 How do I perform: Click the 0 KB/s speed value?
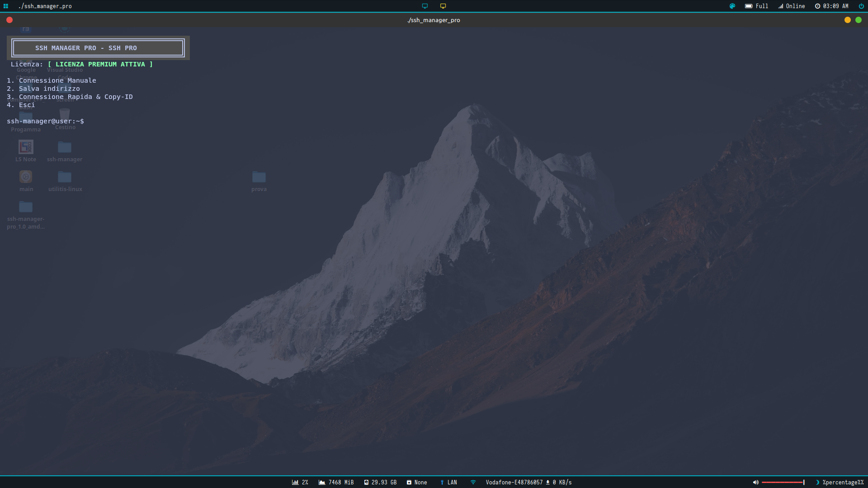click(x=562, y=483)
